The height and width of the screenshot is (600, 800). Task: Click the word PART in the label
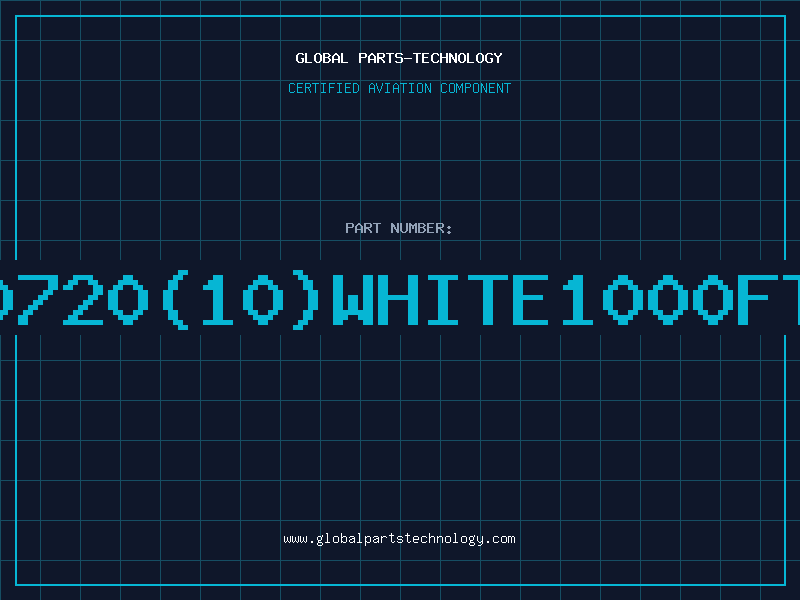[x=362, y=228]
